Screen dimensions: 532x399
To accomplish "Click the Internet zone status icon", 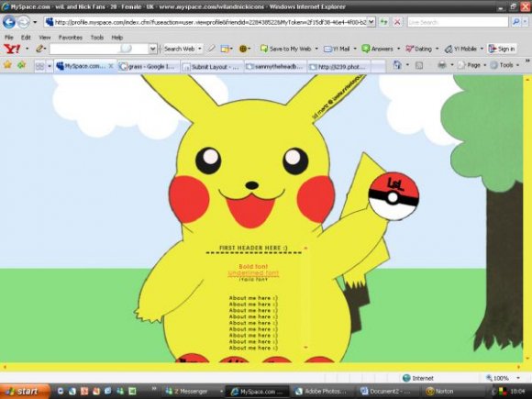I will [x=406, y=378].
